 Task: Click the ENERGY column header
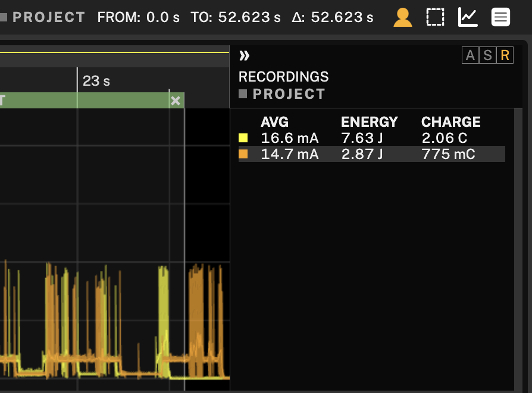[369, 122]
